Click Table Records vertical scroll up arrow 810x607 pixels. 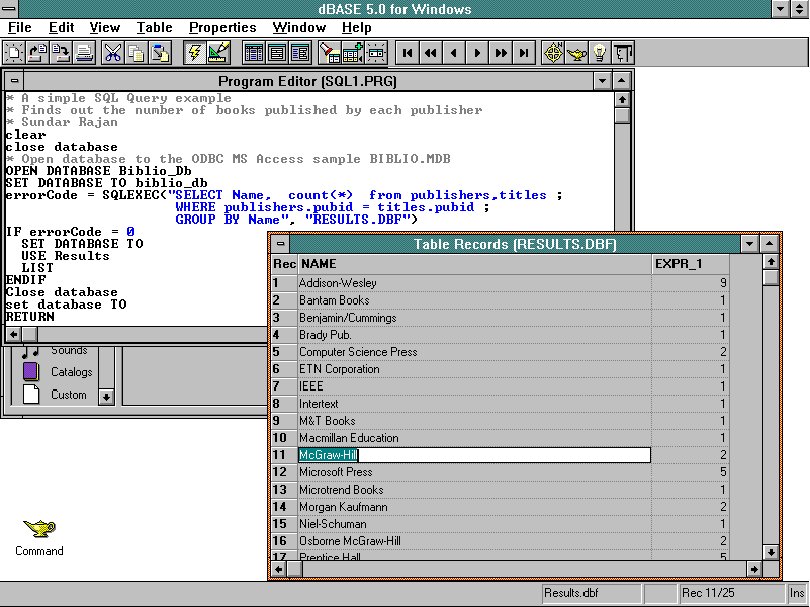pos(771,261)
